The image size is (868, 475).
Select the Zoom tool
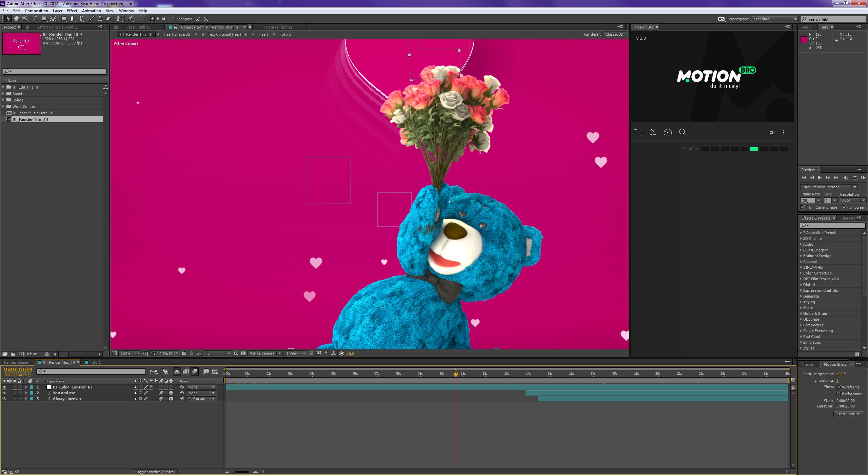click(25, 19)
